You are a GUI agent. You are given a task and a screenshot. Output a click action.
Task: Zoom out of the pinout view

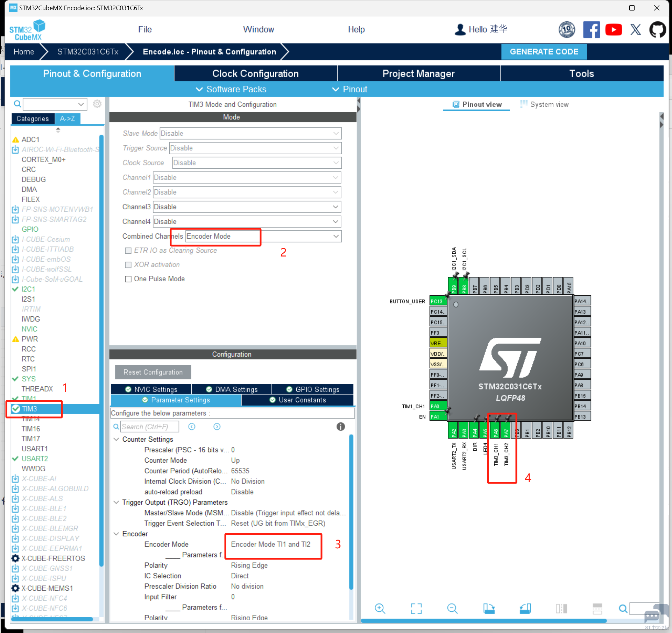pyautogui.click(x=452, y=609)
